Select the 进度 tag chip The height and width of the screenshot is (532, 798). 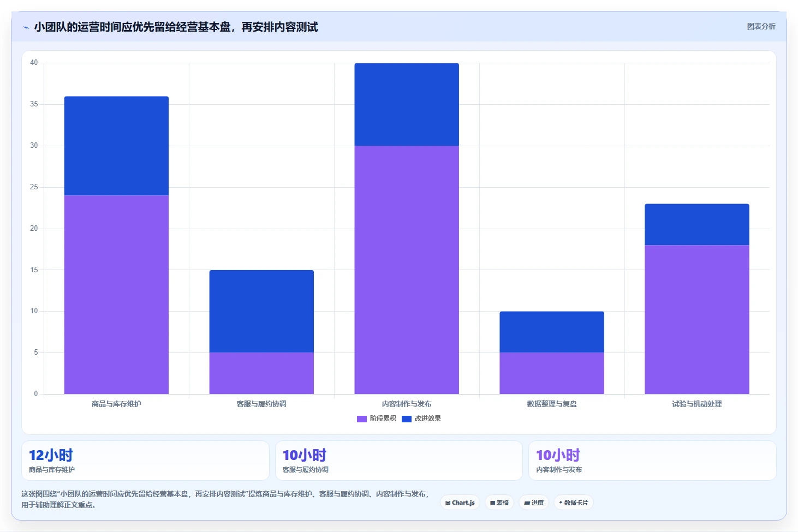click(x=534, y=503)
